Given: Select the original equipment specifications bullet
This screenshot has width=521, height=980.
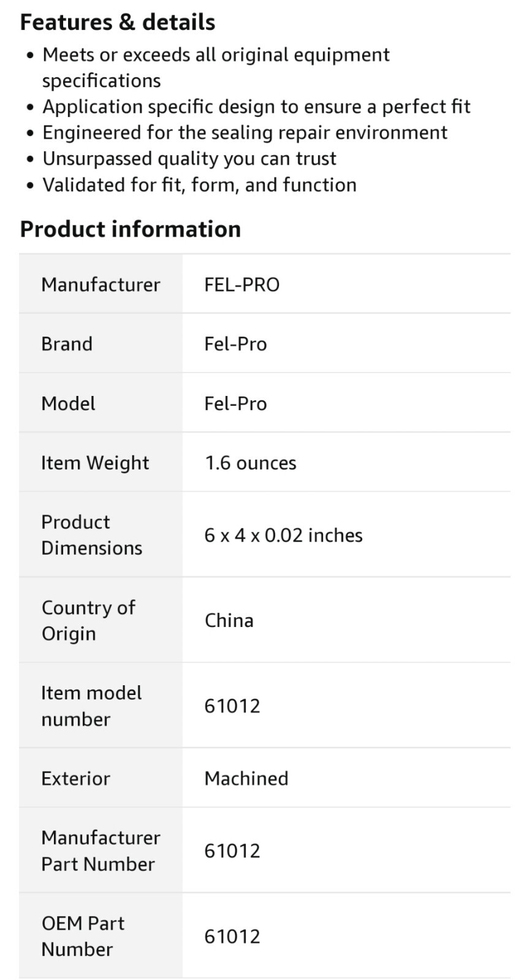Looking at the screenshot, I should click(215, 67).
